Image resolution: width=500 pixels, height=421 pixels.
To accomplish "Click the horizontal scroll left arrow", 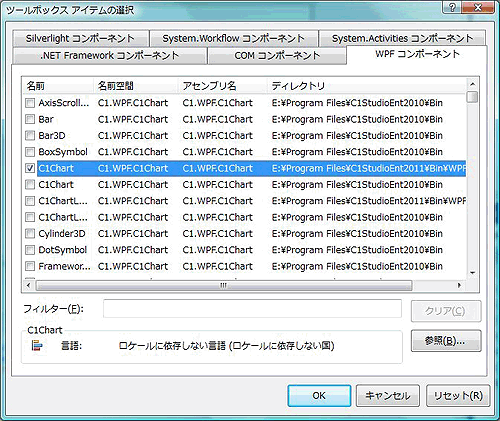I will tap(29, 285).
